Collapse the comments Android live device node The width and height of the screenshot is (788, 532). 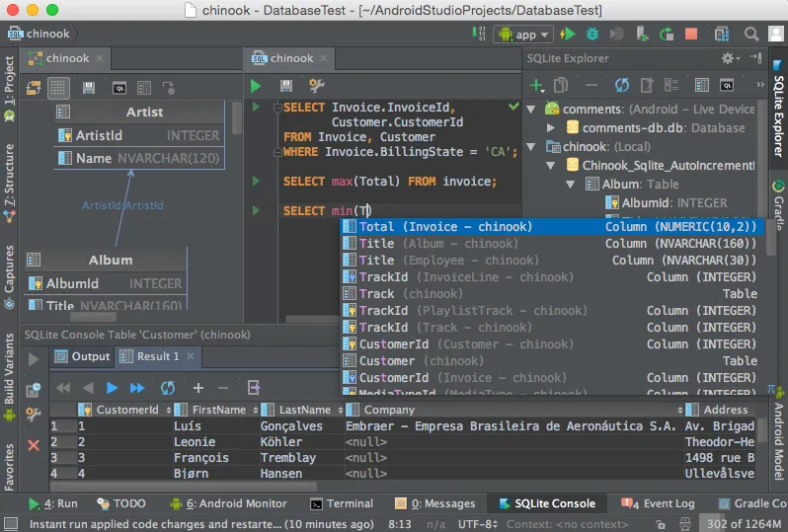tap(530, 109)
